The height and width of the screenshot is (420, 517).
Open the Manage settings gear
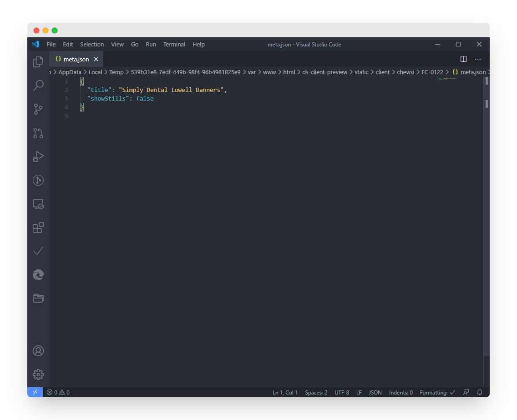38,374
